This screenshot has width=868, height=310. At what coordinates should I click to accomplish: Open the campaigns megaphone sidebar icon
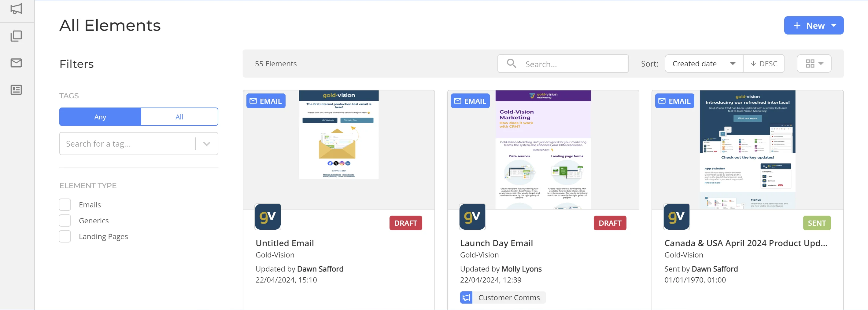[x=16, y=9]
